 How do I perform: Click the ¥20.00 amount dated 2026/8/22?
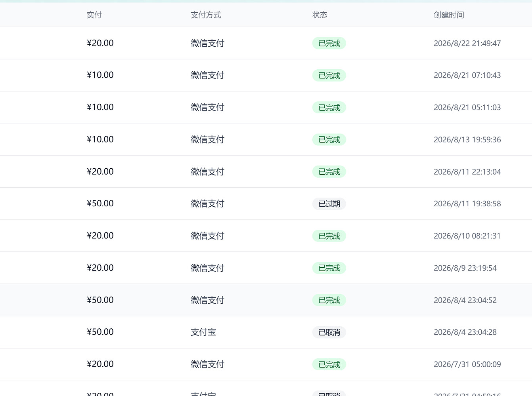click(100, 43)
